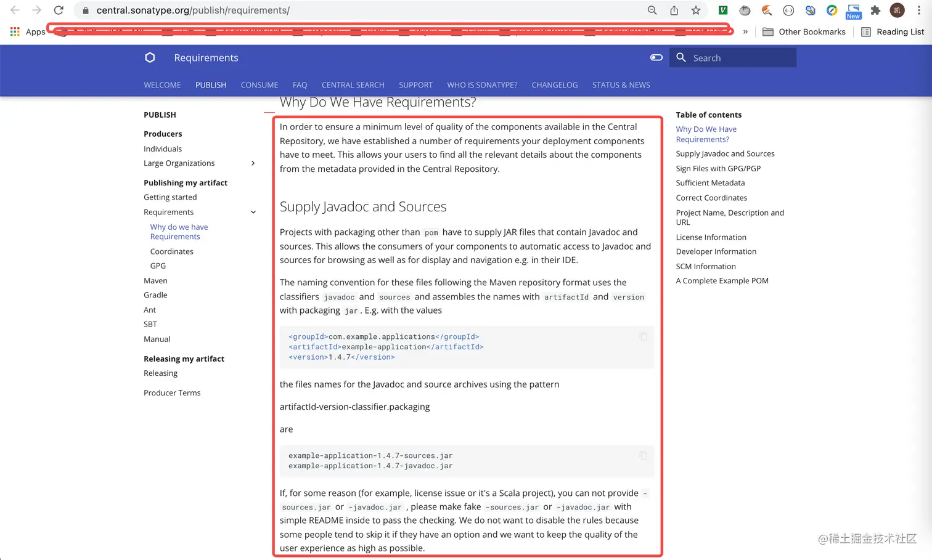
Task: Open the Gradle sidebar page
Action: [155, 295]
